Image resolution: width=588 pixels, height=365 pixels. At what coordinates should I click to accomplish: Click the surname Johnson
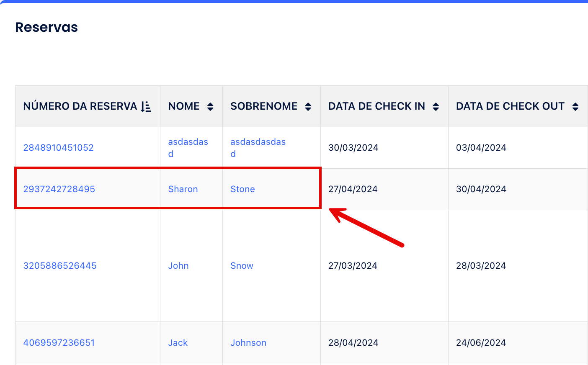pyautogui.click(x=248, y=343)
